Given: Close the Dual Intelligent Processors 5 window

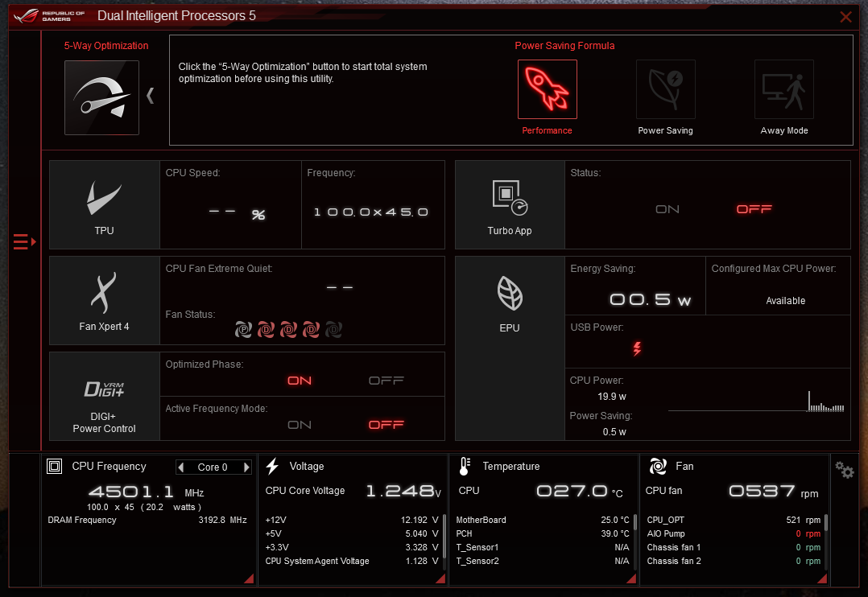Looking at the screenshot, I should click(845, 17).
